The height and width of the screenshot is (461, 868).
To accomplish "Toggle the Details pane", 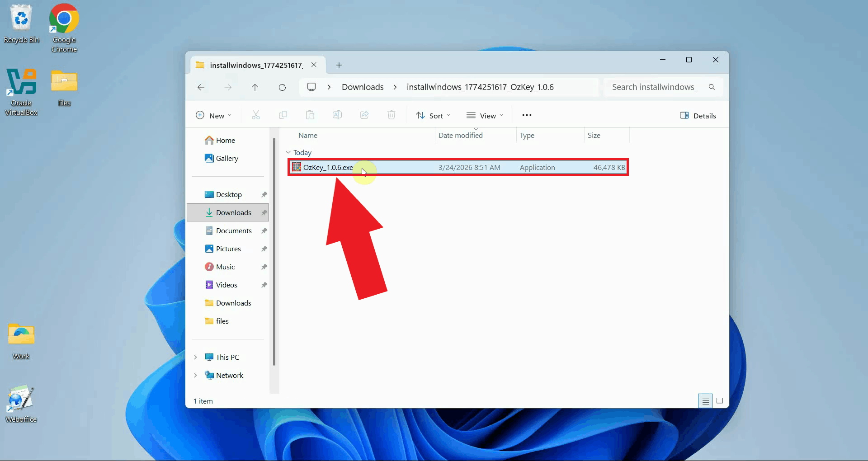I will [x=698, y=116].
